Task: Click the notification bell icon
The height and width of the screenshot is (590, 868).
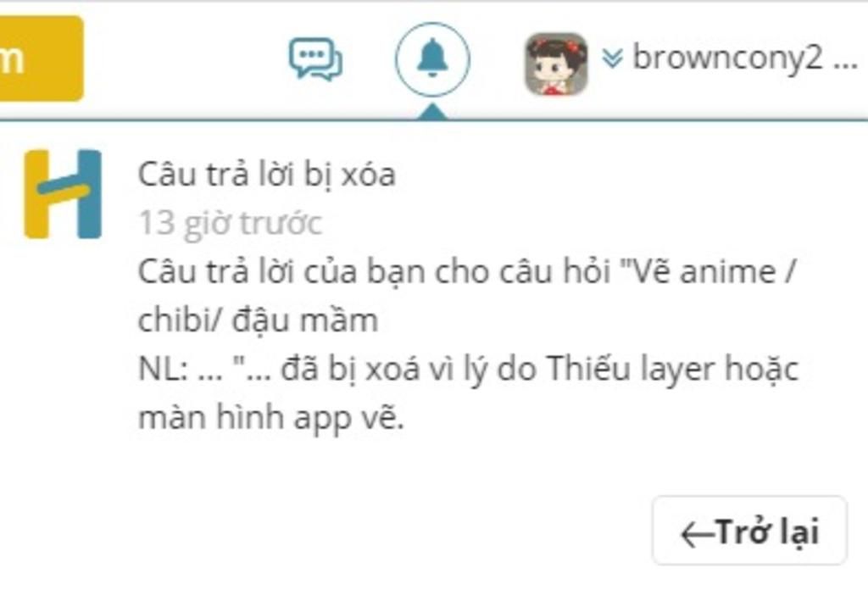Action: click(432, 58)
